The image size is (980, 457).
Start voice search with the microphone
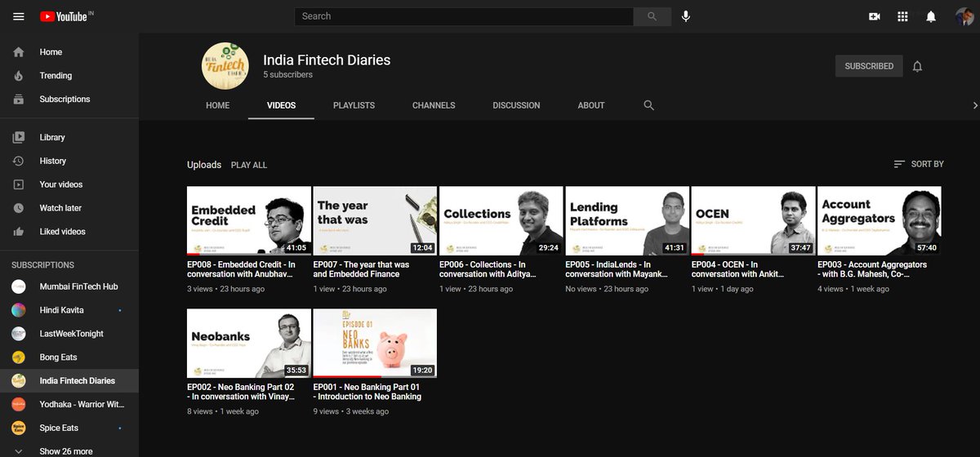tap(686, 16)
